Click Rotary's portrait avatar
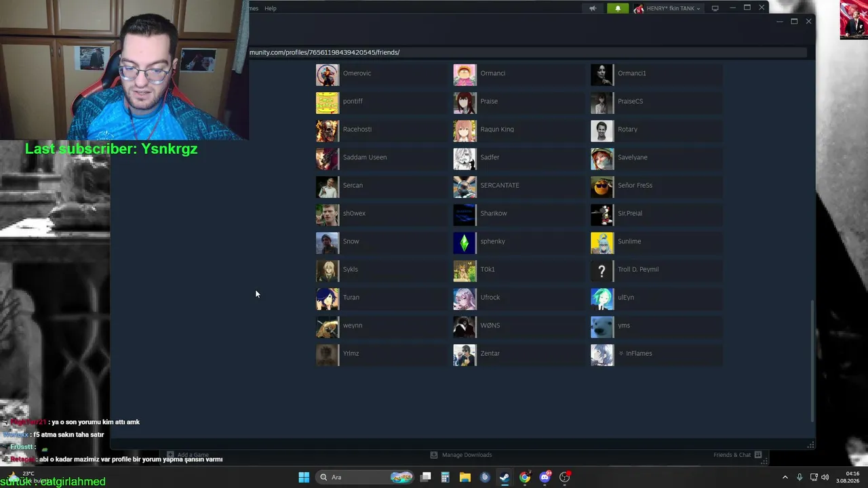Screen dimensions: 868x488 tap(602, 130)
